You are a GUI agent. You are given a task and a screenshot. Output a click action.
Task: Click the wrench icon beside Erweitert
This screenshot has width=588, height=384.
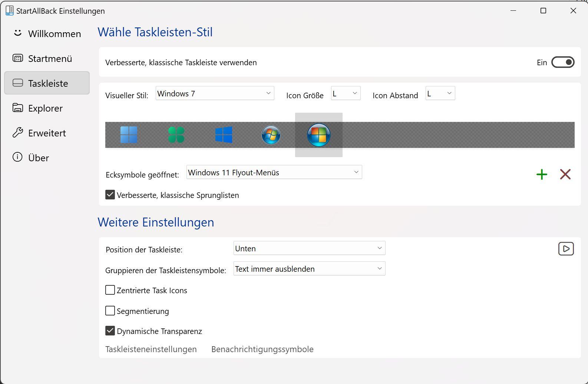click(x=17, y=132)
